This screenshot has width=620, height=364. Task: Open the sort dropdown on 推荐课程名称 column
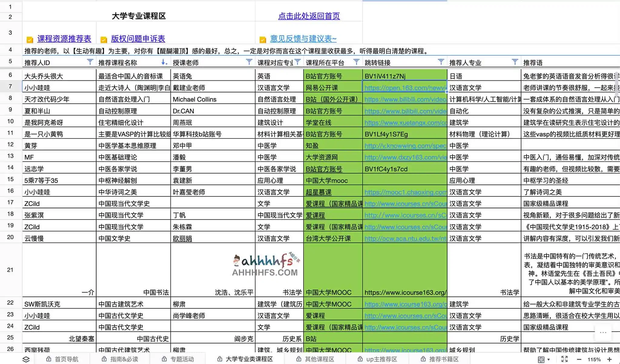(x=164, y=62)
